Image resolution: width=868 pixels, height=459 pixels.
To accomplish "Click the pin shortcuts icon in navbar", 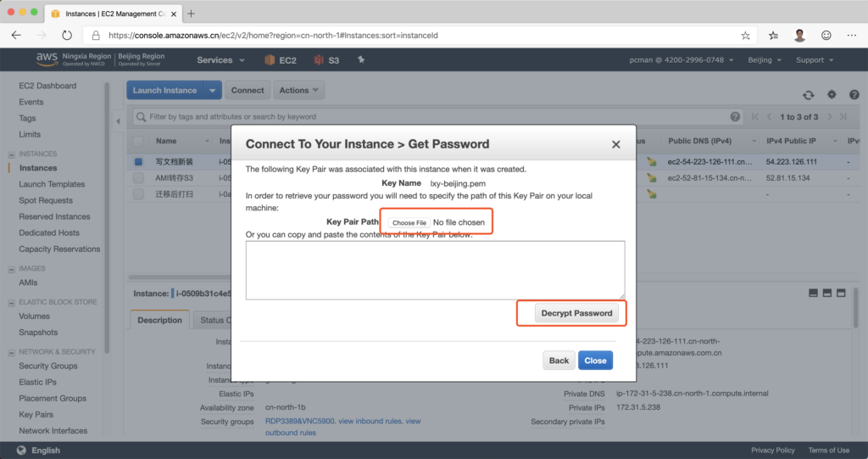I will point(361,60).
